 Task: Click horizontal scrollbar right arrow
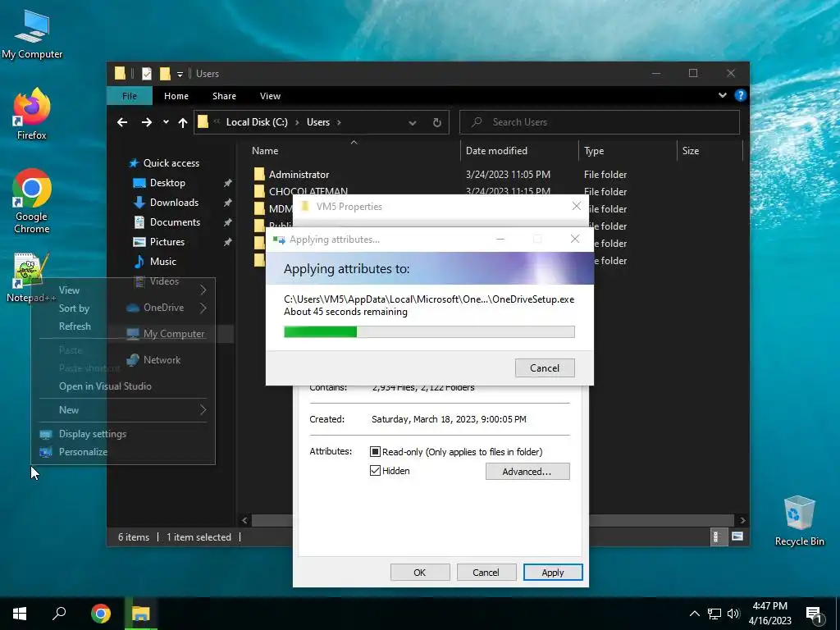click(x=742, y=520)
